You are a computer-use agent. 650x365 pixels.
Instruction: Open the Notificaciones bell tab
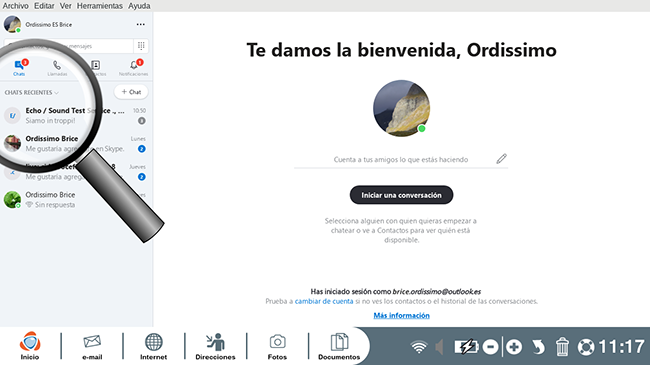click(133, 68)
